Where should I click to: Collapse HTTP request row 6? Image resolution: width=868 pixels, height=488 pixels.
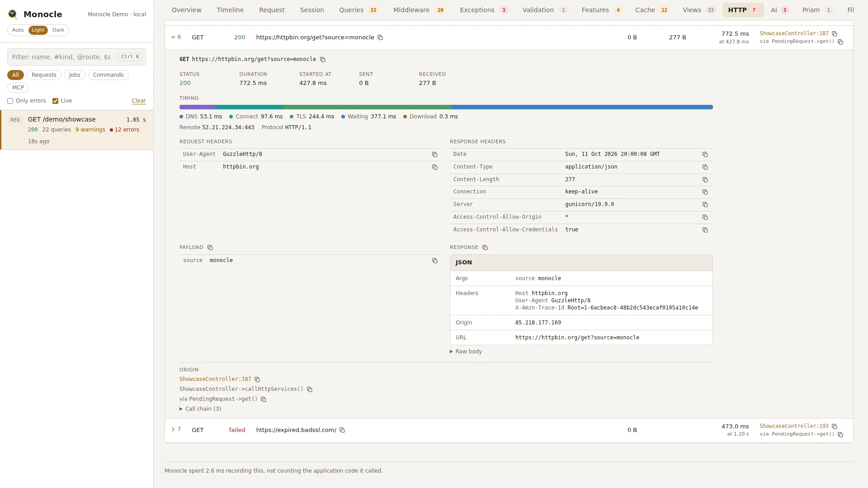[x=173, y=37]
